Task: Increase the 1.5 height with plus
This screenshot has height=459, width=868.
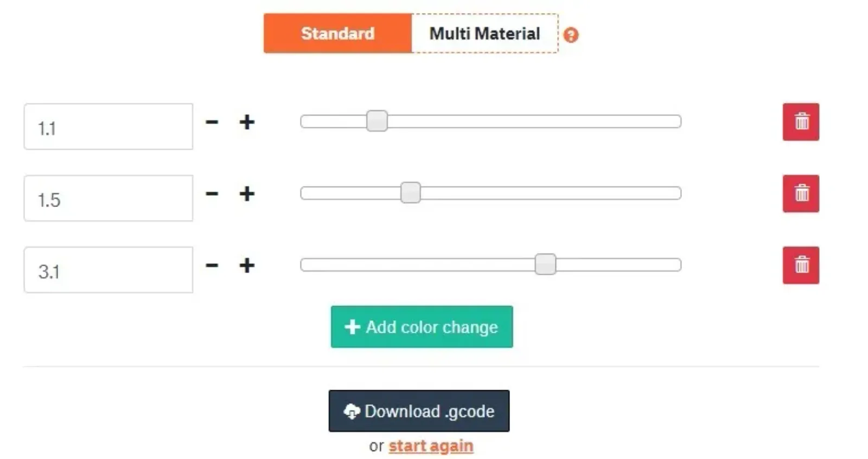Action: click(247, 193)
